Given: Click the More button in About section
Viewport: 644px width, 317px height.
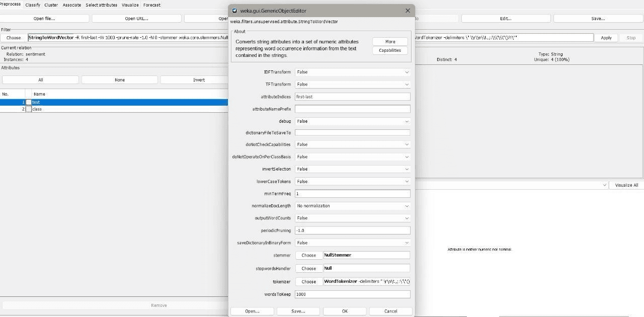Looking at the screenshot, I should pyautogui.click(x=390, y=42).
